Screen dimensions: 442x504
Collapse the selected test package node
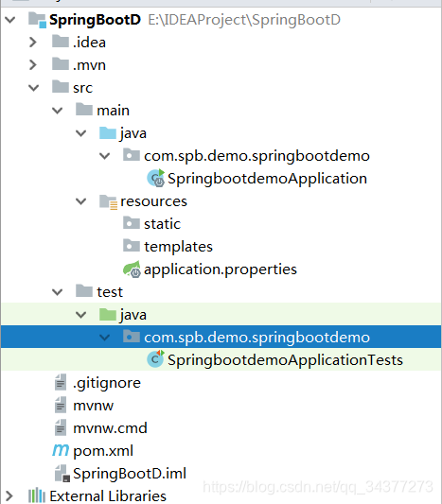pyautogui.click(x=104, y=338)
